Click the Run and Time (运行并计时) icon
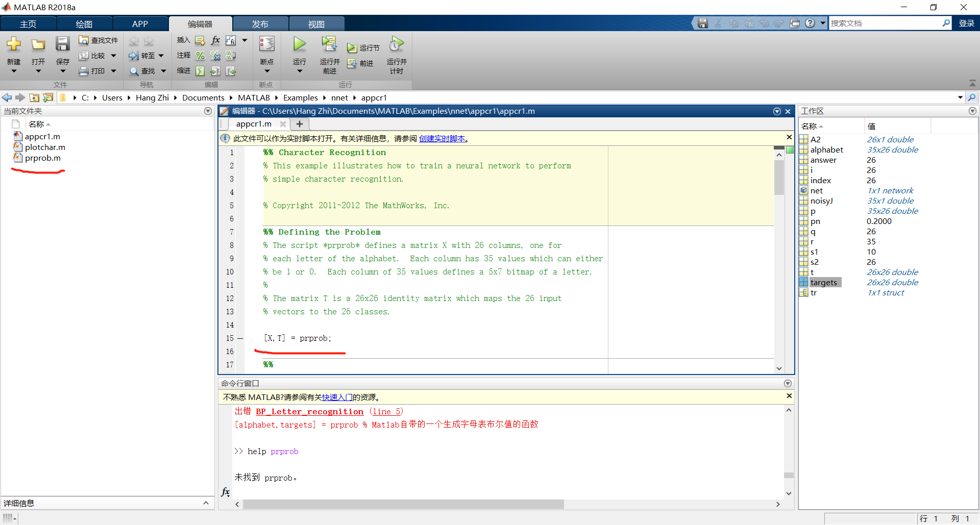The width and height of the screenshot is (980, 525). [396, 44]
